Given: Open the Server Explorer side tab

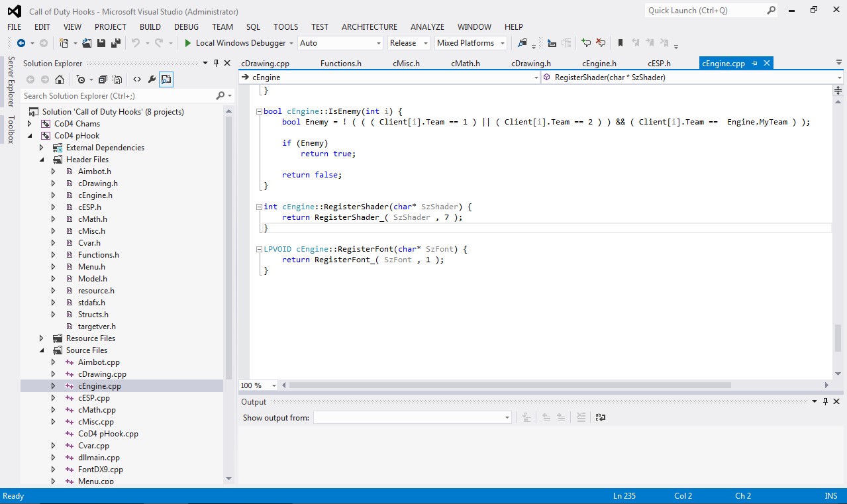Looking at the screenshot, I should click(11, 81).
